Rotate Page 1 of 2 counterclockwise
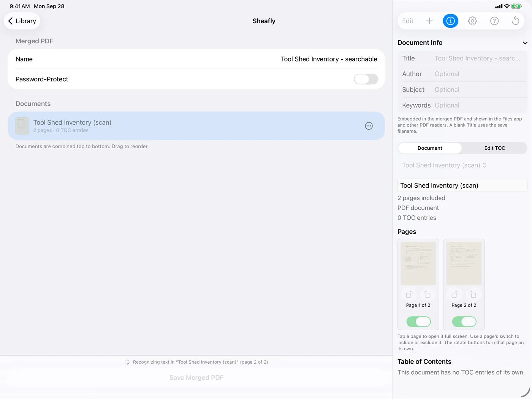This screenshot has width=532, height=399. click(409, 294)
